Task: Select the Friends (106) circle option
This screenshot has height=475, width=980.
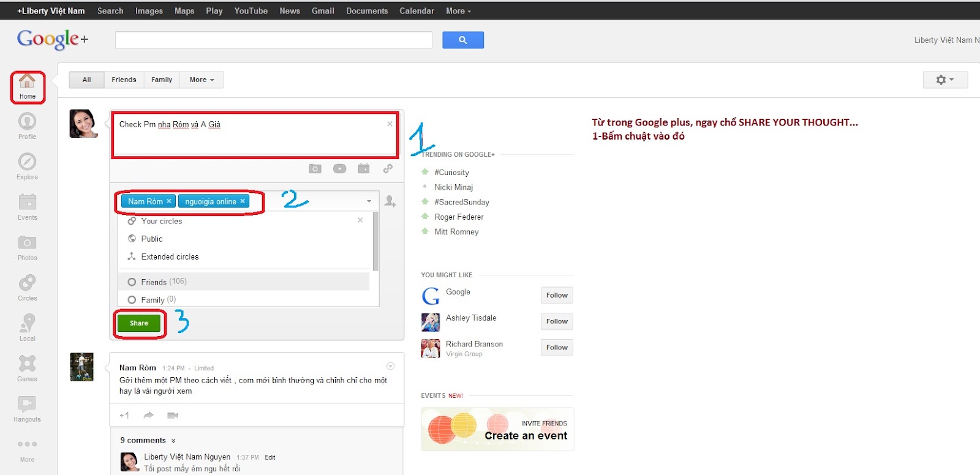Action: click(x=244, y=282)
